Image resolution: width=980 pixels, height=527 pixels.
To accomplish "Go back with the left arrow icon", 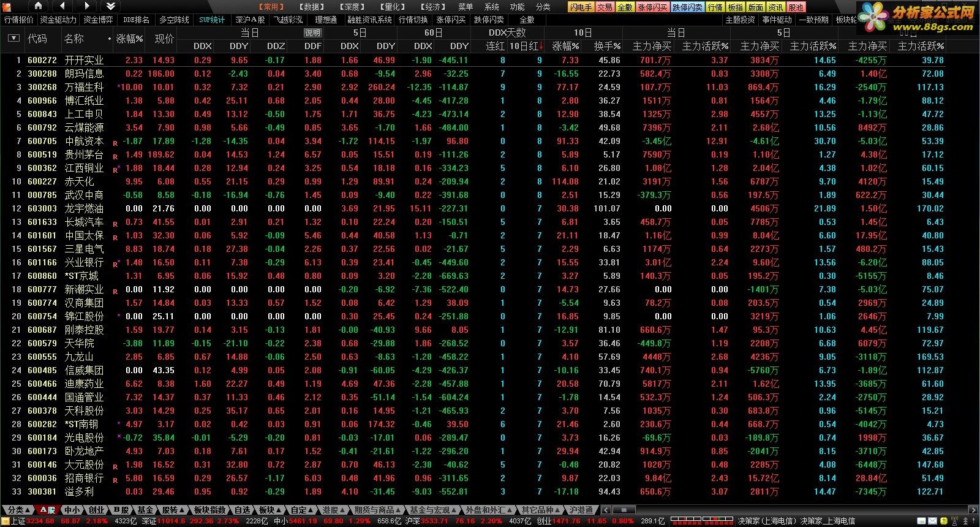I will (x=63, y=6).
